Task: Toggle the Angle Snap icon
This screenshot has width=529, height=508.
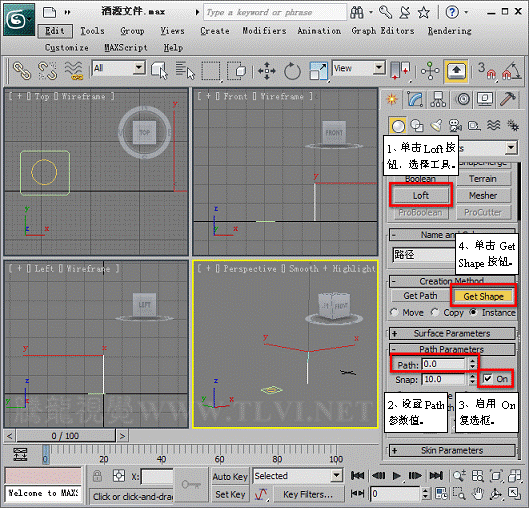Action: (x=511, y=70)
